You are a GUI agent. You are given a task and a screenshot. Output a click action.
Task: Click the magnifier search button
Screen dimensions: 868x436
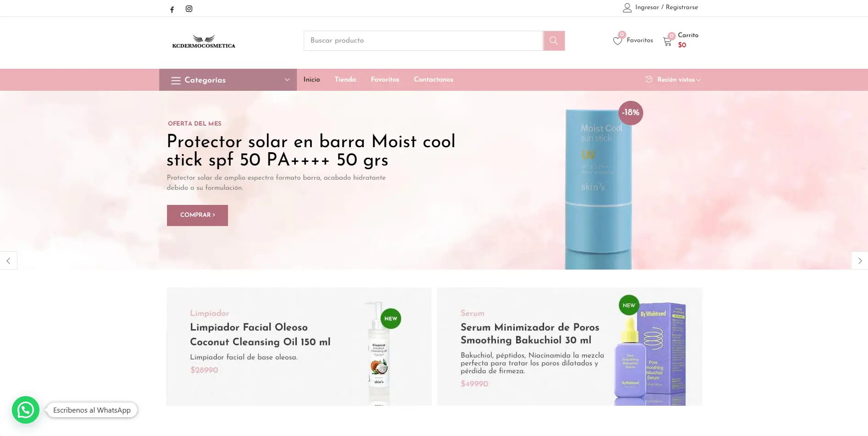pyautogui.click(x=554, y=41)
